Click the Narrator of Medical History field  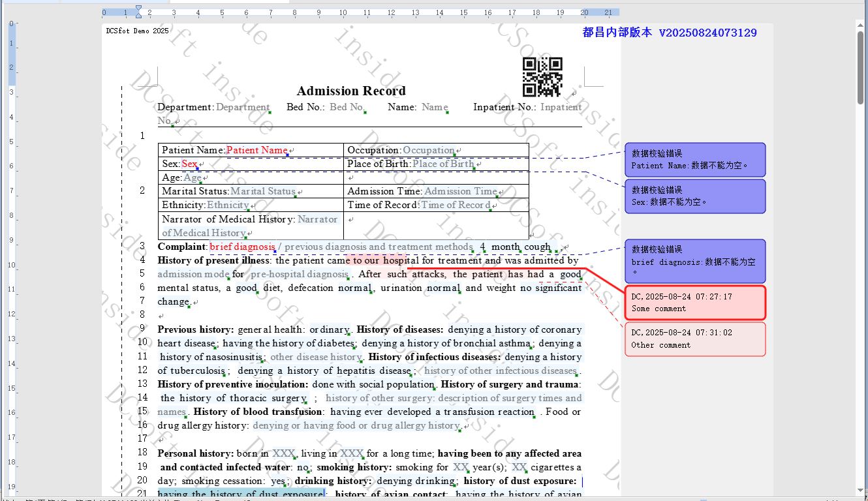tap(318, 219)
